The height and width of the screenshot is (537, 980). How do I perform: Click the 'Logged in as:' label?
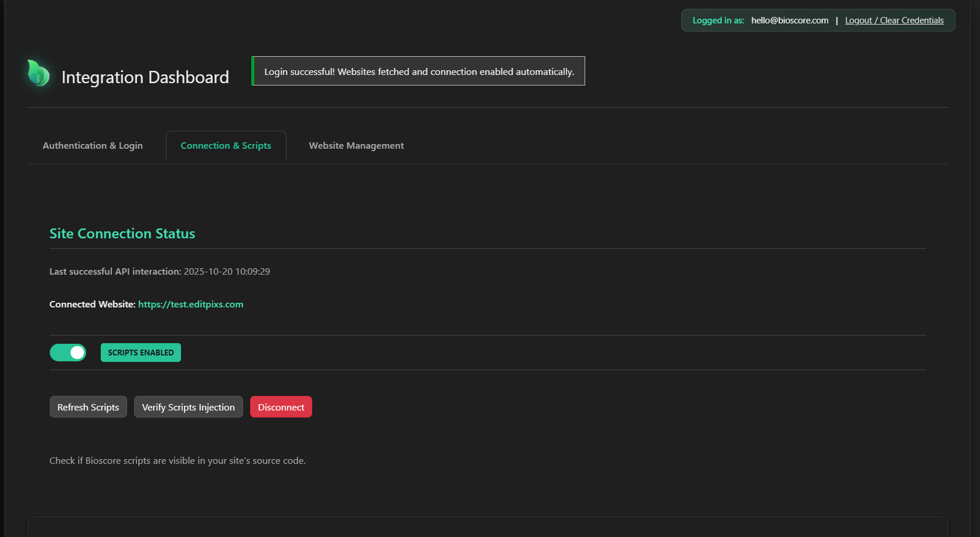click(x=718, y=20)
